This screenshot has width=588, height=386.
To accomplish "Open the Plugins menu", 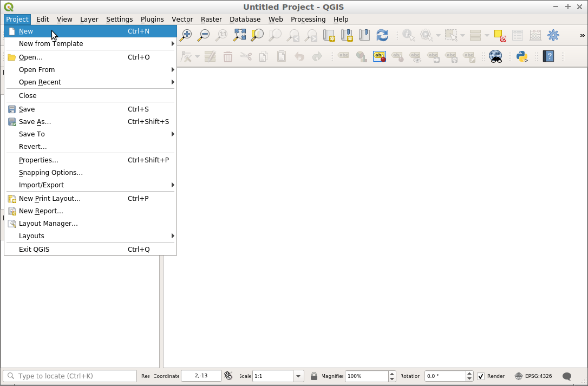I will (x=152, y=19).
